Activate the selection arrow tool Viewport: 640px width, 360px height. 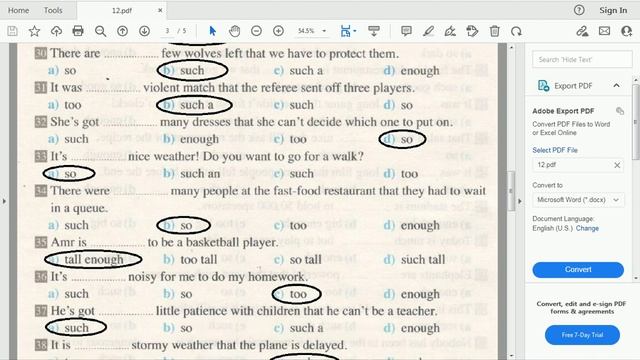click(213, 31)
